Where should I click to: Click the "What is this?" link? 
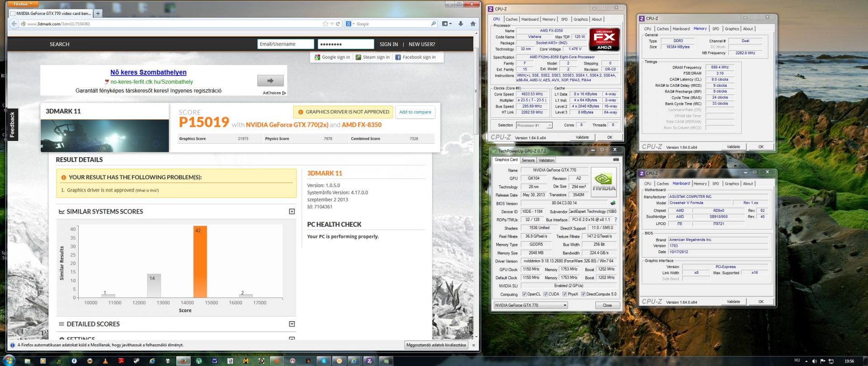click(147, 191)
